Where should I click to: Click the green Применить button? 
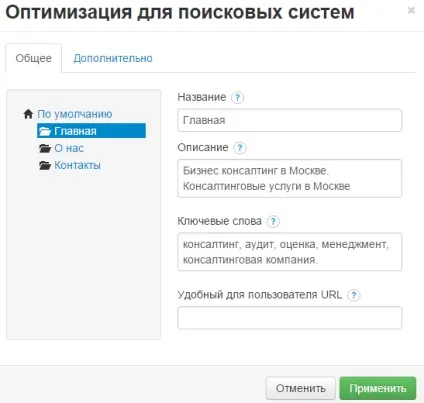tap(378, 388)
